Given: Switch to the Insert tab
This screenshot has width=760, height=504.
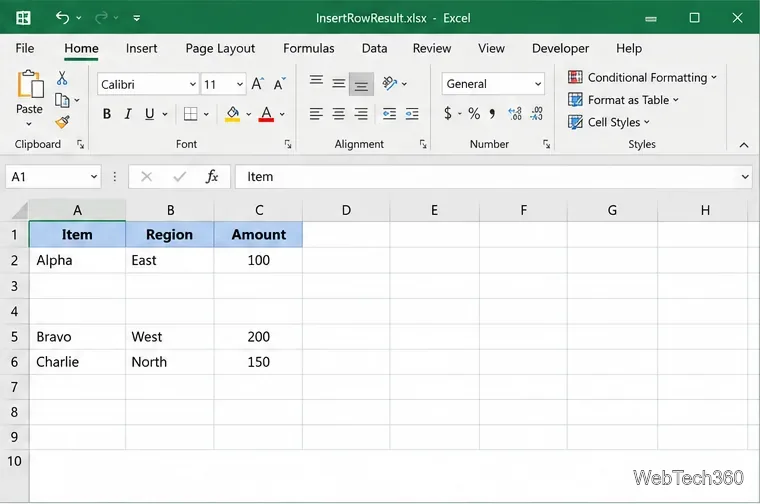Looking at the screenshot, I should pos(142,48).
